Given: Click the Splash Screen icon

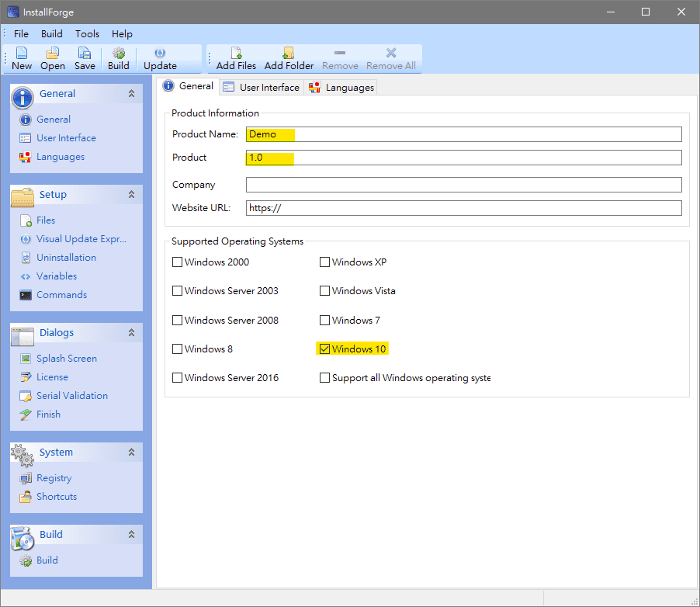Looking at the screenshot, I should pos(26,358).
